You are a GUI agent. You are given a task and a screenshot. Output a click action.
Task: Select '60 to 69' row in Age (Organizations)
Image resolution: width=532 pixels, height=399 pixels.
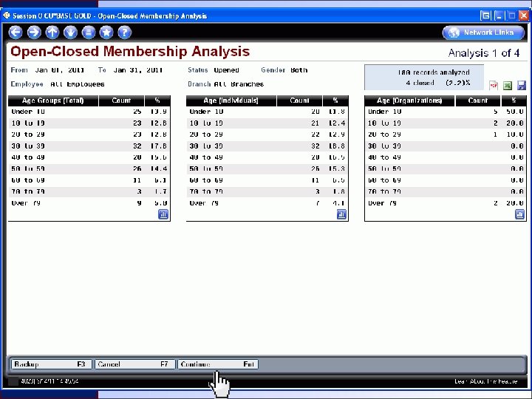coord(446,180)
